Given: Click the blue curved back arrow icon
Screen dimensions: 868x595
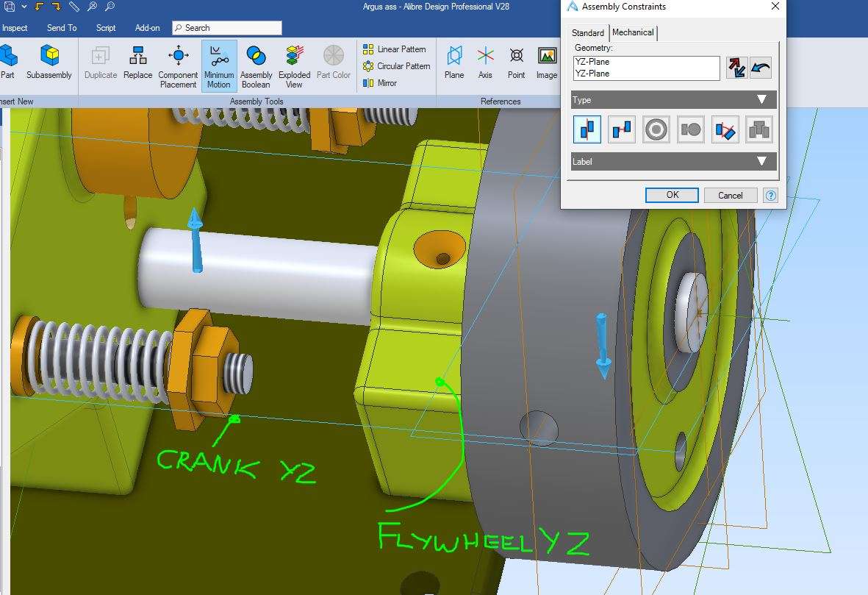Looking at the screenshot, I should 761,68.
